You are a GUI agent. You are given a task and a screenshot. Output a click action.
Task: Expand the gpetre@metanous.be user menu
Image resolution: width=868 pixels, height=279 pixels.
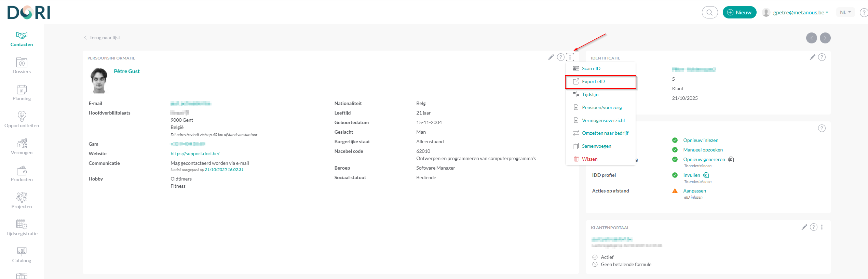click(800, 13)
